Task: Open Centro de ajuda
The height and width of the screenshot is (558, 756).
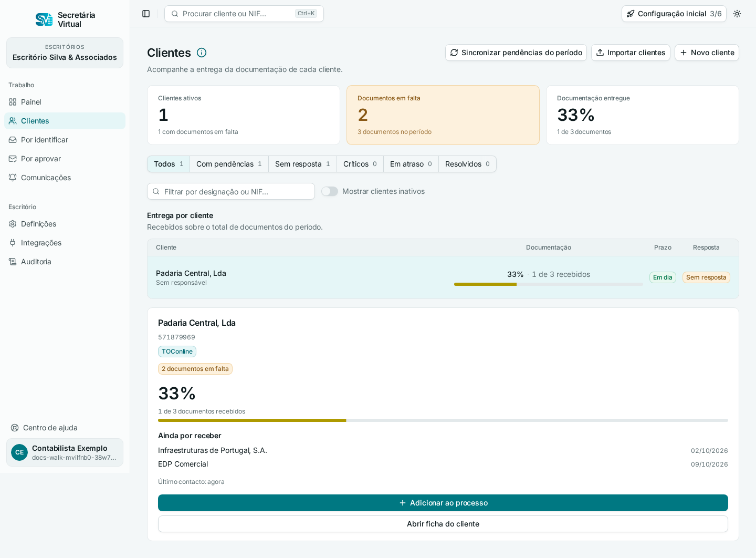Action: click(x=65, y=428)
